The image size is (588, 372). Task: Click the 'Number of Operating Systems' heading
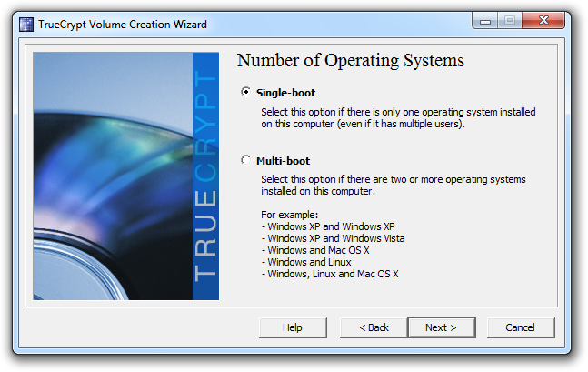(351, 61)
